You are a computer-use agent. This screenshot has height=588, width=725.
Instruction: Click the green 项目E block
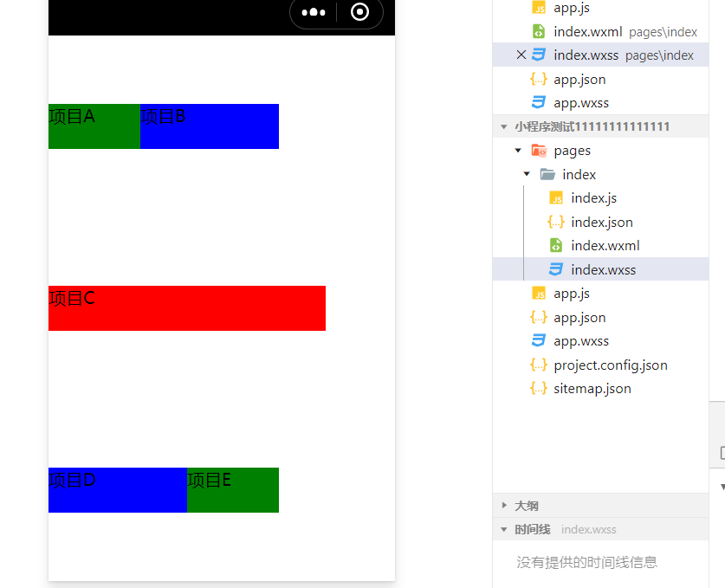tap(233, 490)
